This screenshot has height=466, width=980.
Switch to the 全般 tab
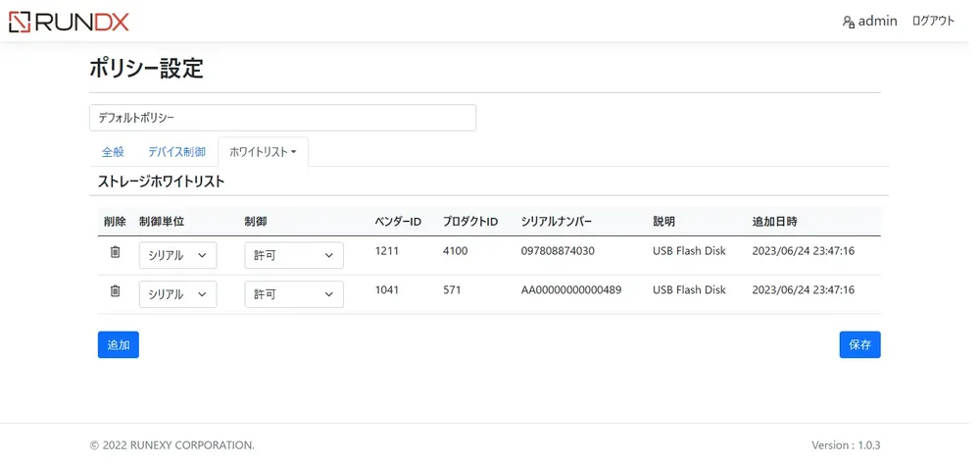[x=113, y=152]
